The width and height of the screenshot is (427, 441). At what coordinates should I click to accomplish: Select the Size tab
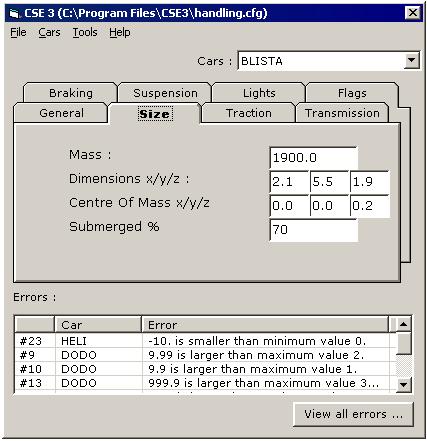[x=155, y=114]
